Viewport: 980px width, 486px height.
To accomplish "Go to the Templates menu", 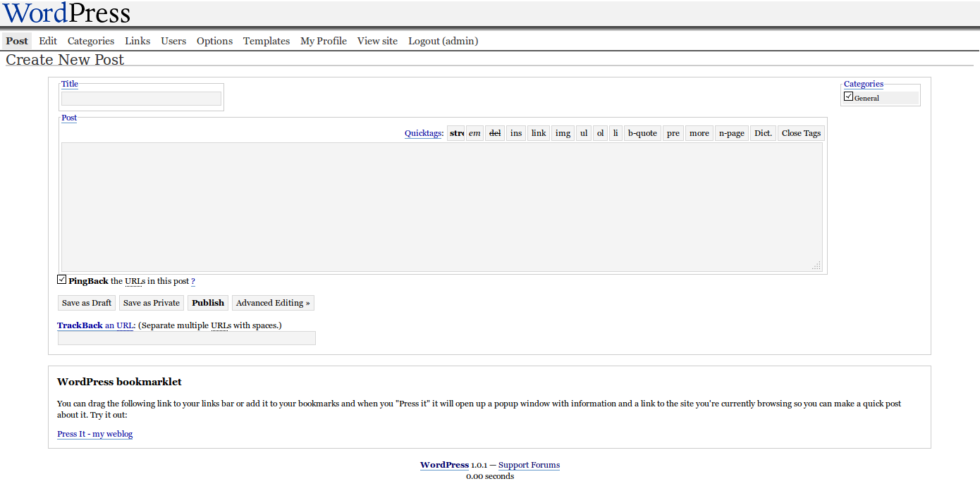I will pyautogui.click(x=267, y=41).
